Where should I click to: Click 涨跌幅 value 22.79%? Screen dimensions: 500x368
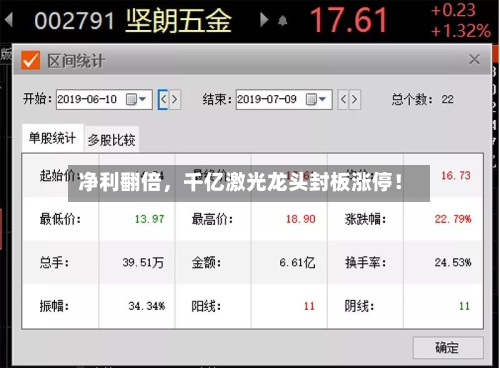click(x=453, y=219)
